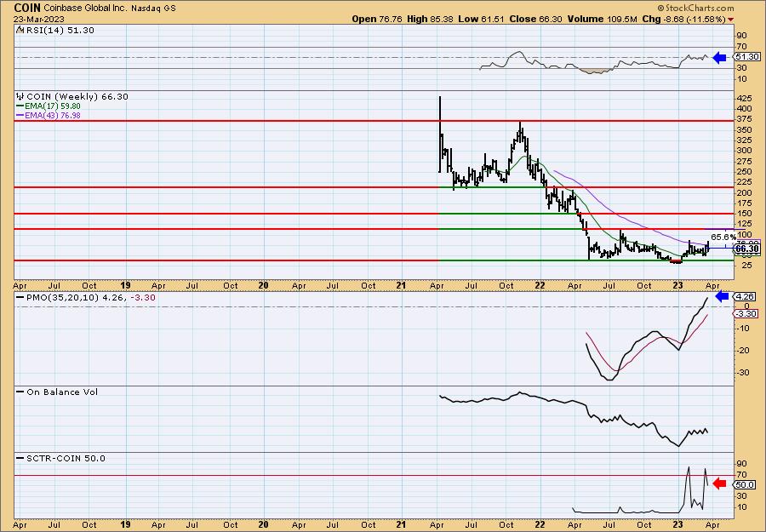Viewport: 766px width, 532px height.
Task: Click the Low 61.51 value
Action: pyautogui.click(x=481, y=19)
